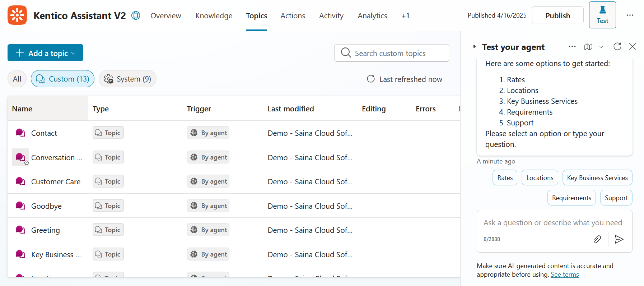This screenshot has width=644, height=286.
Task: Focus the Search custom topics field
Action: click(392, 53)
